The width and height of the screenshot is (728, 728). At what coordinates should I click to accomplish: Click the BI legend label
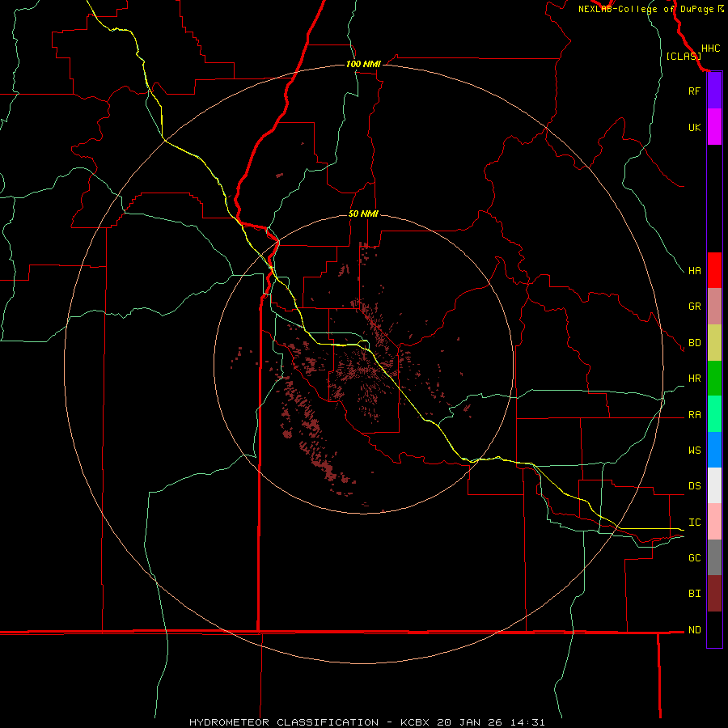(694, 594)
